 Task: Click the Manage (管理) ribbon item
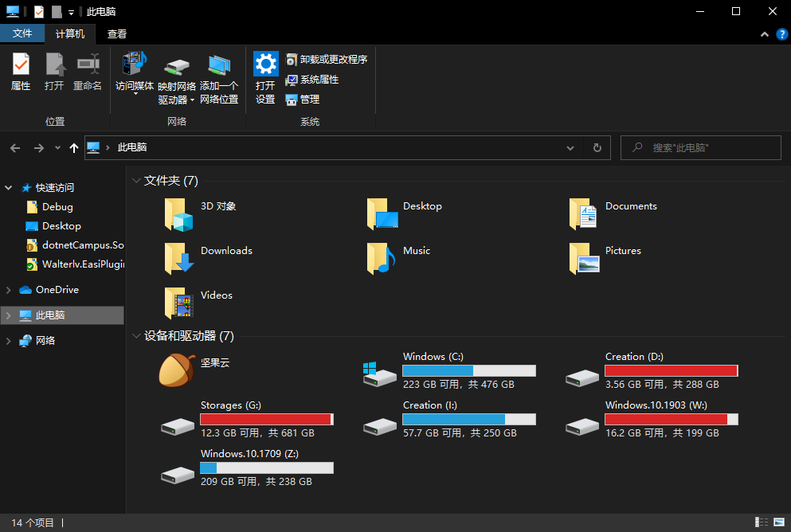(303, 100)
